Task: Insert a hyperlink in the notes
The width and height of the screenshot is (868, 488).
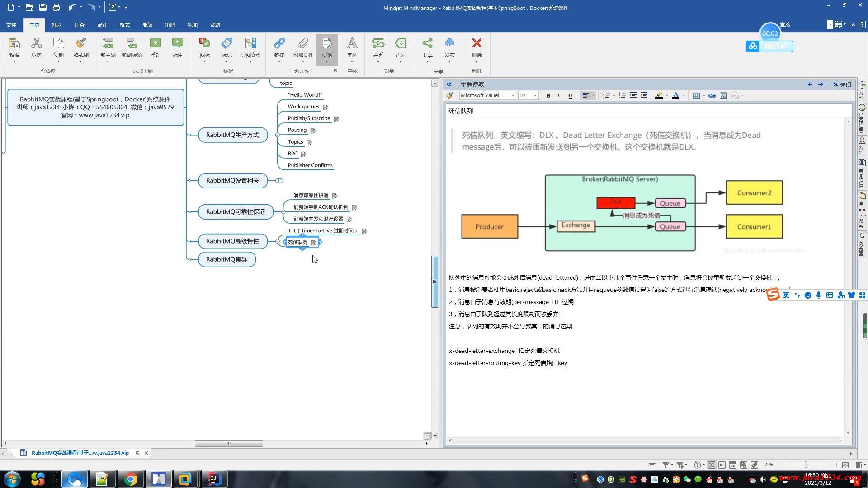Action: coord(712,96)
